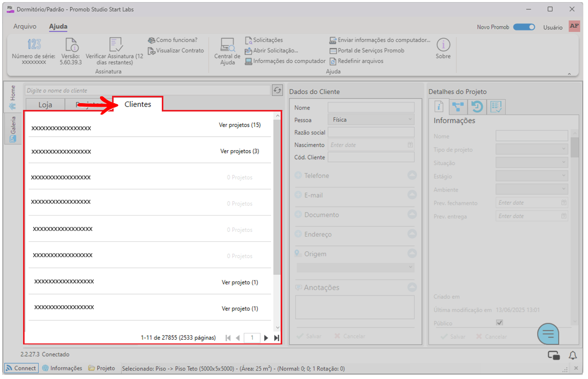Click Verificar Assinatura icon

[x=116, y=44]
